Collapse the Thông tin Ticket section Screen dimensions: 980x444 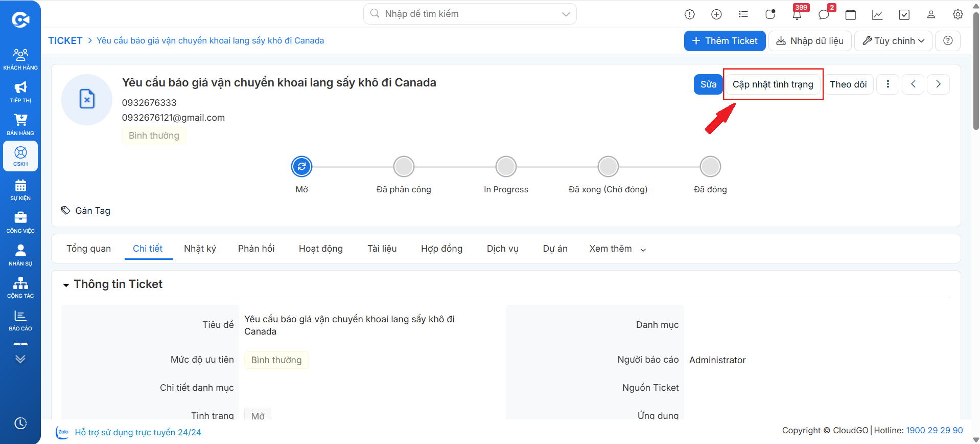click(66, 285)
